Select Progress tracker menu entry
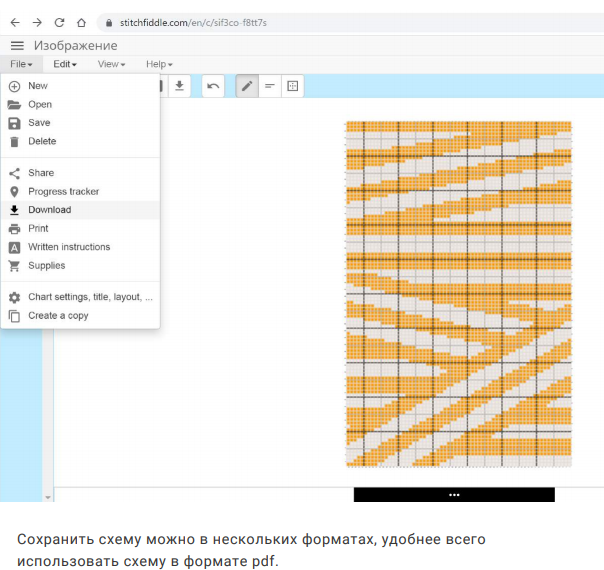 pyautogui.click(x=80, y=191)
